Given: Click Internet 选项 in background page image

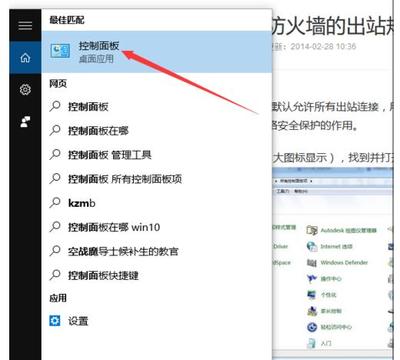Looking at the screenshot, I should pos(336,247).
